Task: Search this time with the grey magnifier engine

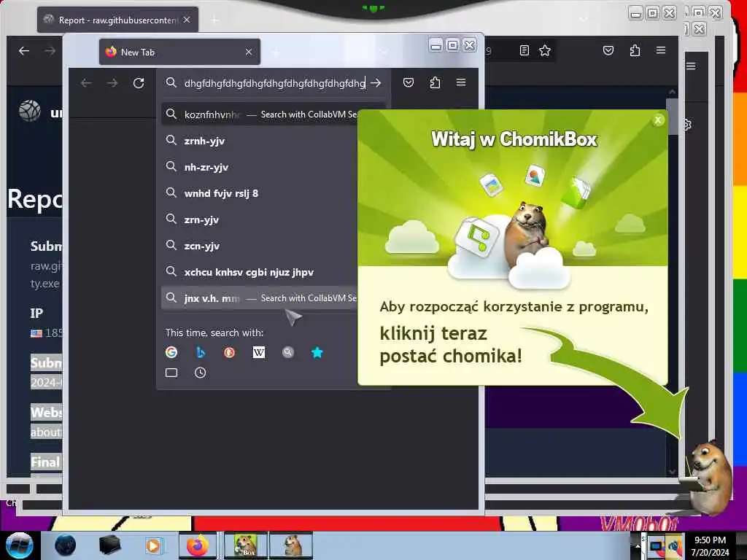Action: 287,352
